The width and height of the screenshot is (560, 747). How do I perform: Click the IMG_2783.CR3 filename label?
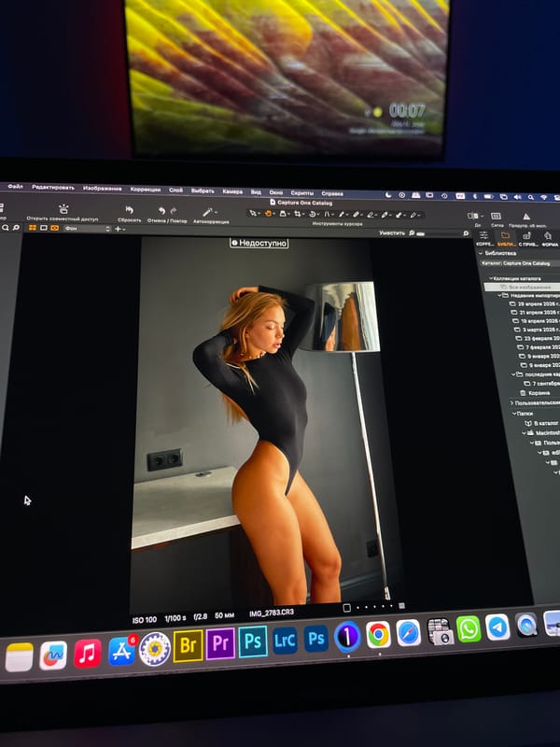(272, 613)
